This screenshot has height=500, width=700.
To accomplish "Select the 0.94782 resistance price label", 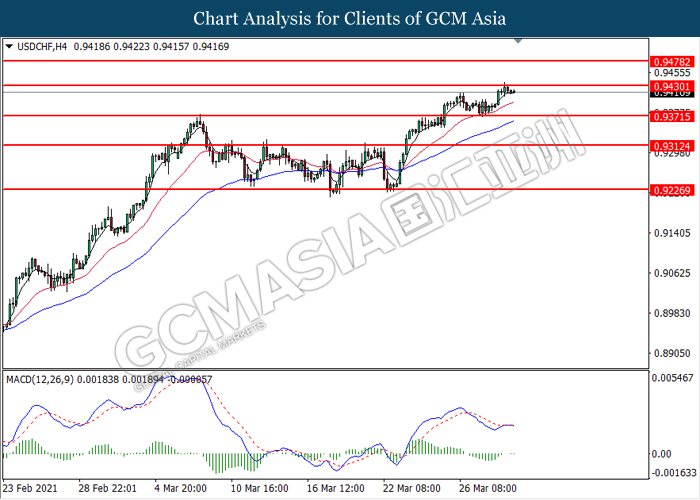I will [x=672, y=62].
